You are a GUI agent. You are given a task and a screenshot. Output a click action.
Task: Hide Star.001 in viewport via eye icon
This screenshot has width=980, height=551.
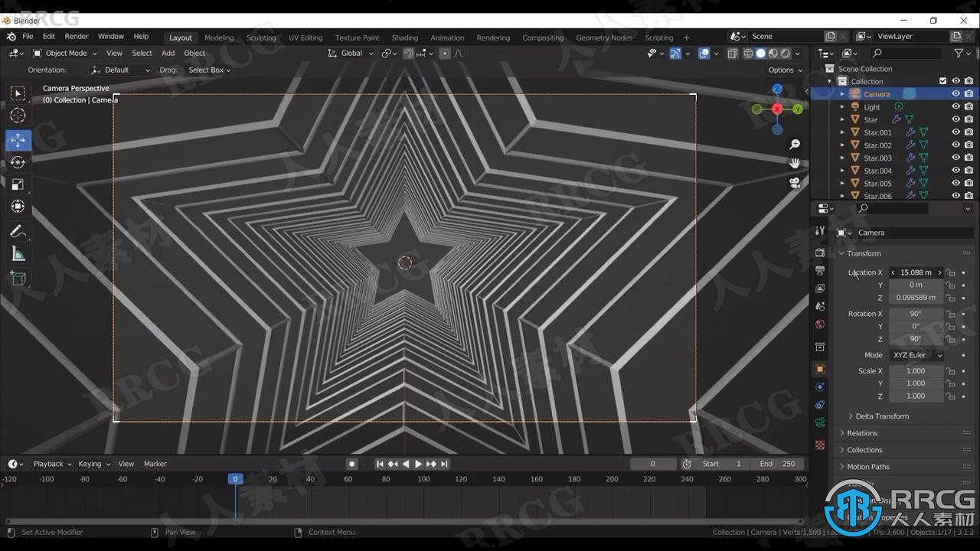[x=955, y=132]
